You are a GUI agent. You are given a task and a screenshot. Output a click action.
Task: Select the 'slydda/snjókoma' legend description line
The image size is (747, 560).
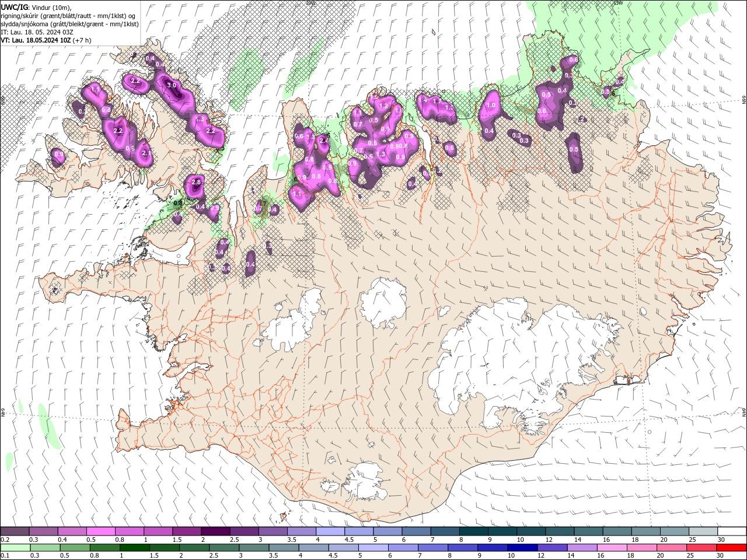point(69,24)
